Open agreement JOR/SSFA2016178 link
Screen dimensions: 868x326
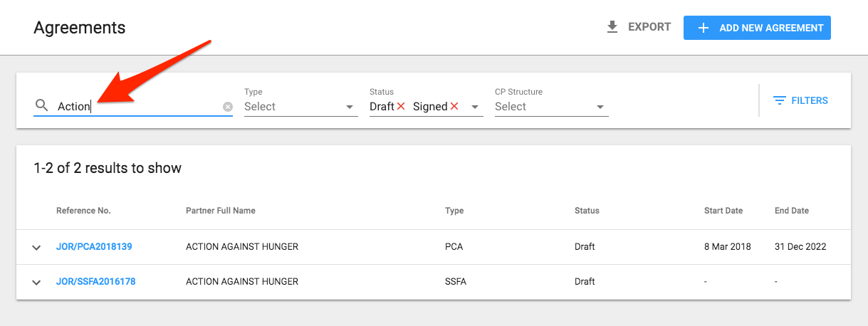[x=96, y=282]
